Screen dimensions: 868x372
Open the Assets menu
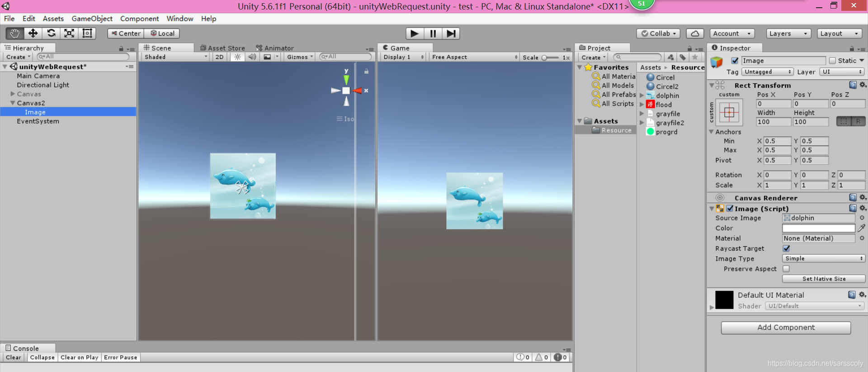(x=53, y=19)
